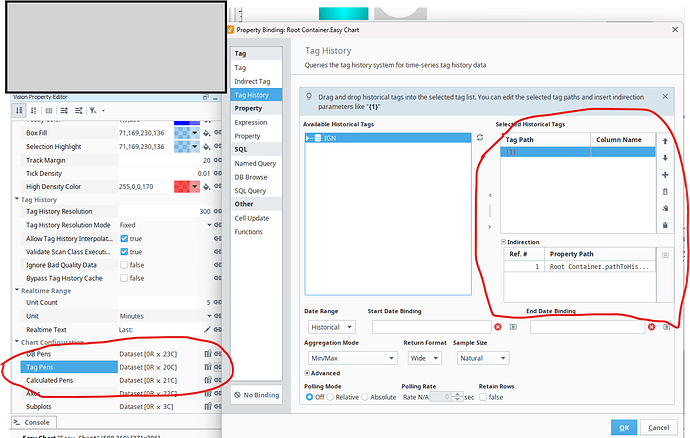Toggle Retain Rows checkbox
Screen dimensions: 690x438
[483, 397]
